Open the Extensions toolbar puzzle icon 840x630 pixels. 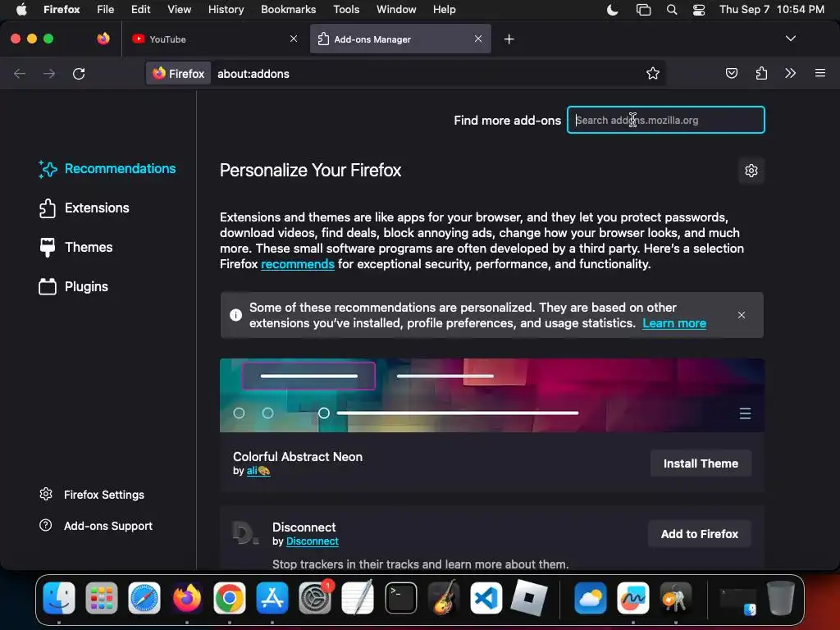761,73
